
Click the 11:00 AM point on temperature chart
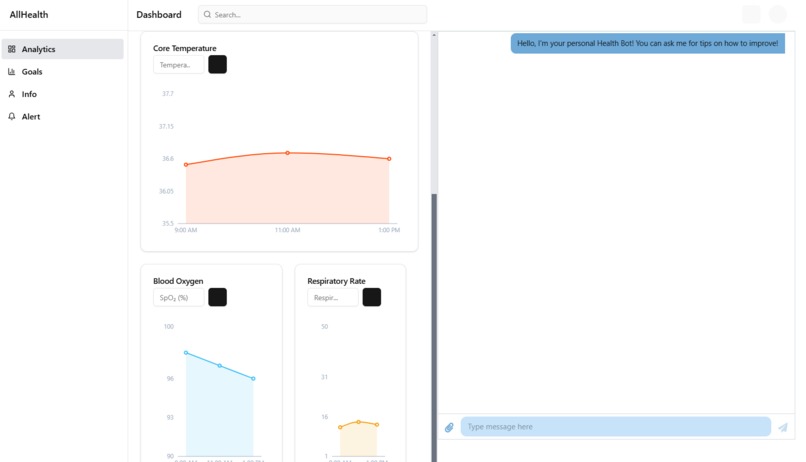[287, 153]
